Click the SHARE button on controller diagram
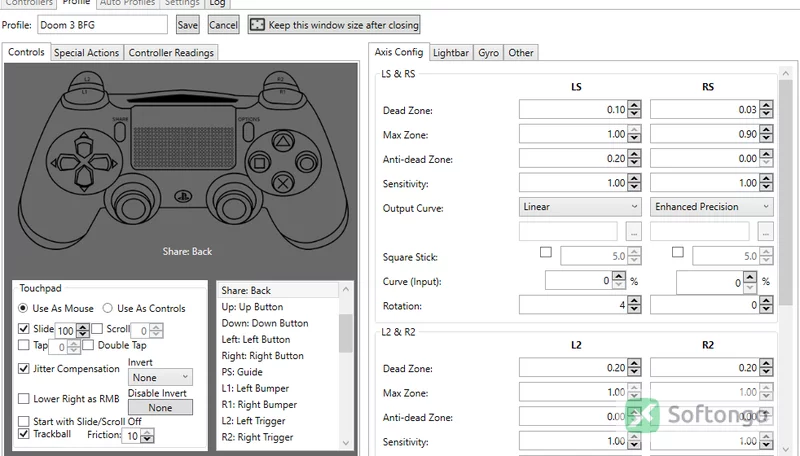This screenshot has height=456, width=800. (120, 131)
